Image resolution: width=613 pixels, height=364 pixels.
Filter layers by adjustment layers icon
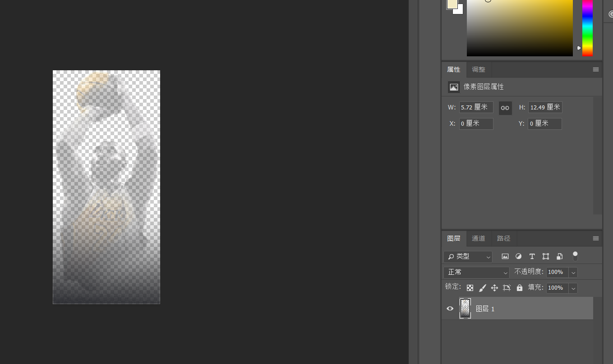point(518,256)
